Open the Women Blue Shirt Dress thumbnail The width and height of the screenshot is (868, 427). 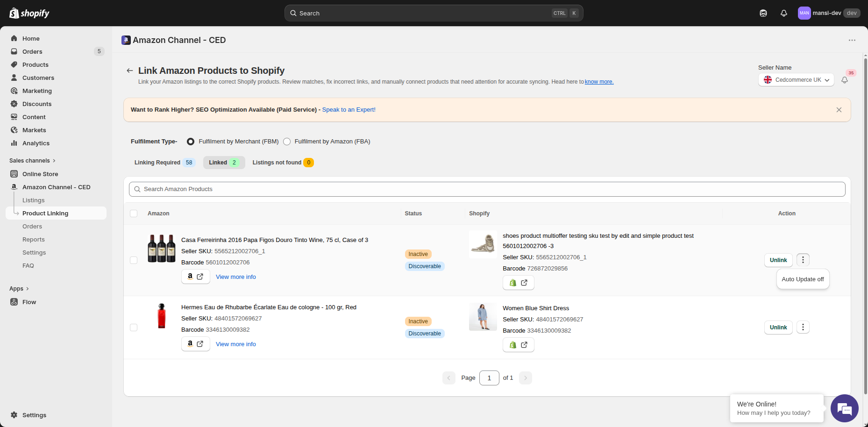pos(483,317)
